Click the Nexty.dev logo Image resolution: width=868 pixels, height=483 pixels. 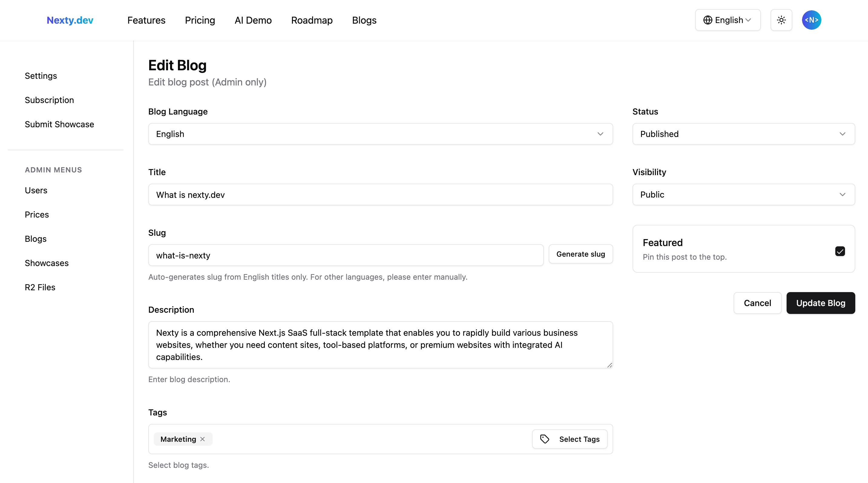pyautogui.click(x=70, y=20)
